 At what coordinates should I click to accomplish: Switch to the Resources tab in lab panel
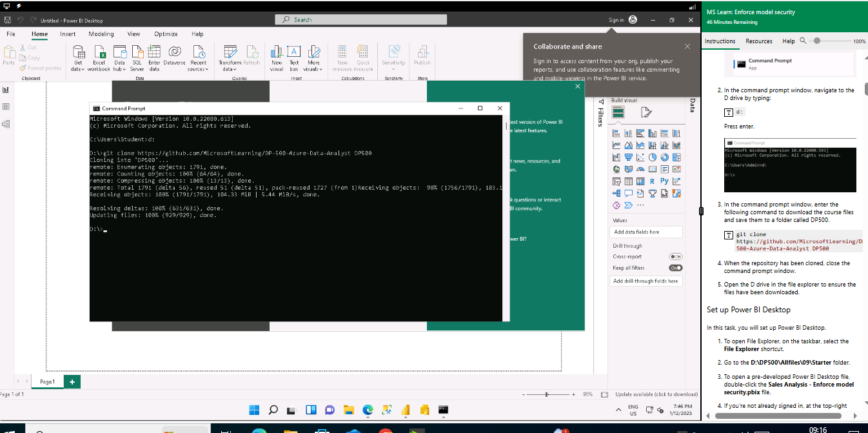tap(759, 41)
